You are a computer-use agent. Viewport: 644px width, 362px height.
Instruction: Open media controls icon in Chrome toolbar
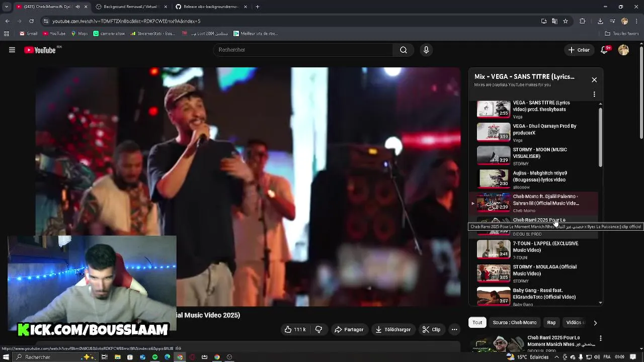click(612, 21)
